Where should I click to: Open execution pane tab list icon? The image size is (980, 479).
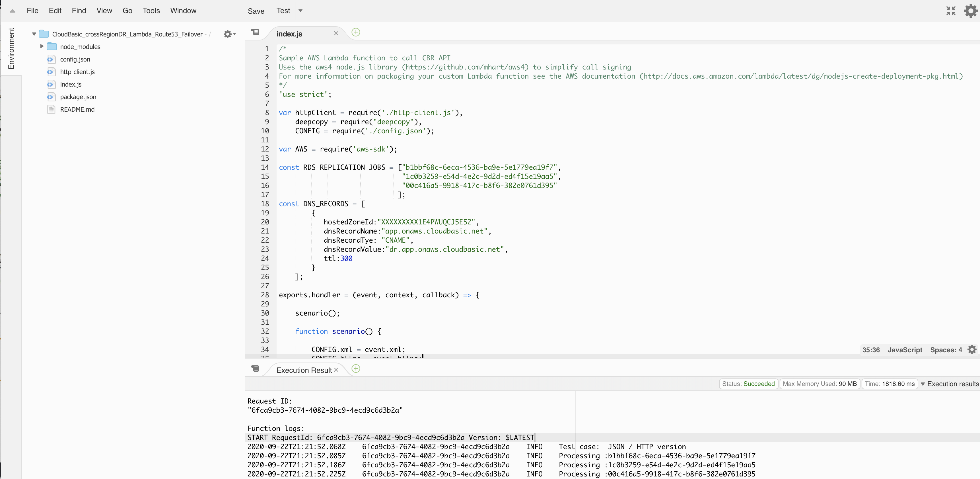point(255,369)
